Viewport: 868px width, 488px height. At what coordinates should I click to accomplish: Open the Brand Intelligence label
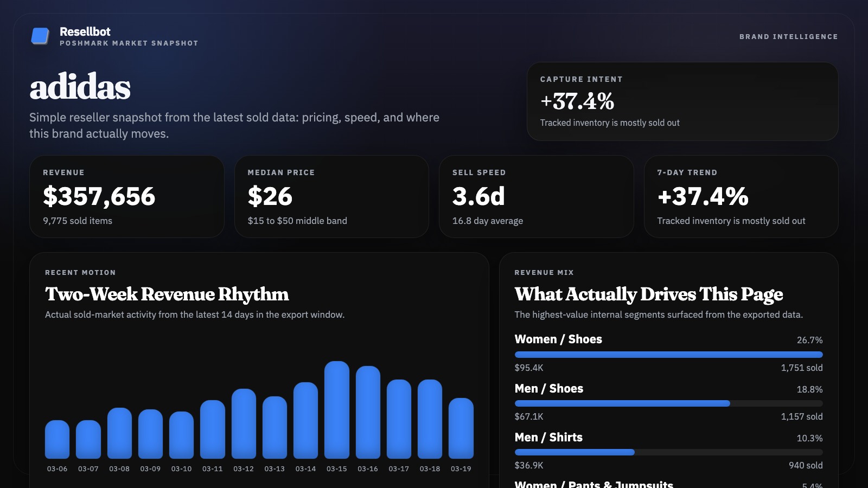(788, 37)
